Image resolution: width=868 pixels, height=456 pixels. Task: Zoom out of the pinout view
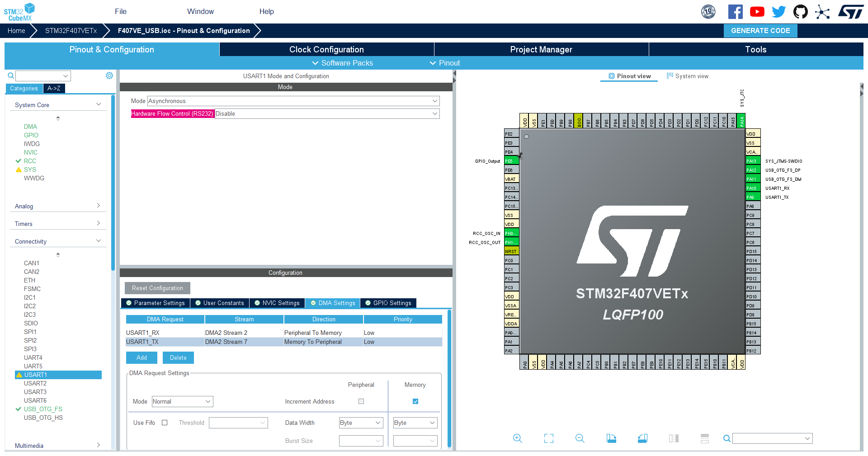point(580,438)
